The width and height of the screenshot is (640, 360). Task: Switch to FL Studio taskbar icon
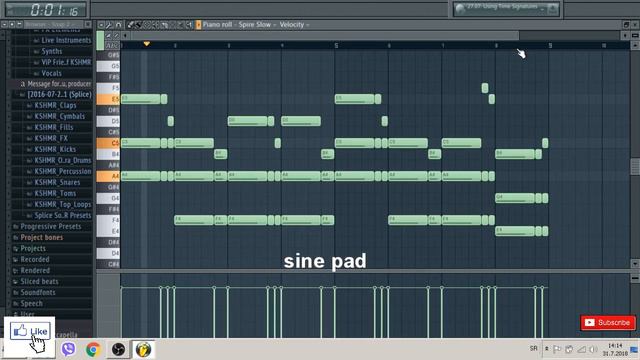click(143, 349)
